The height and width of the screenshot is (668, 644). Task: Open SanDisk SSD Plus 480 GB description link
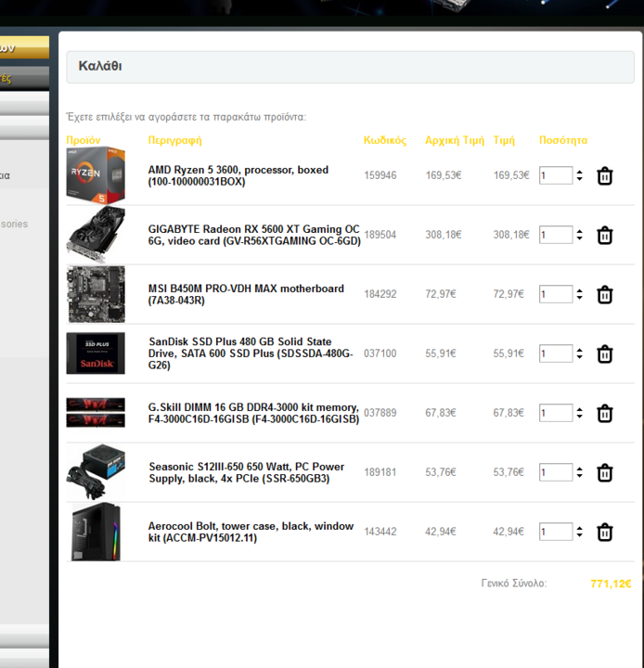click(251, 353)
